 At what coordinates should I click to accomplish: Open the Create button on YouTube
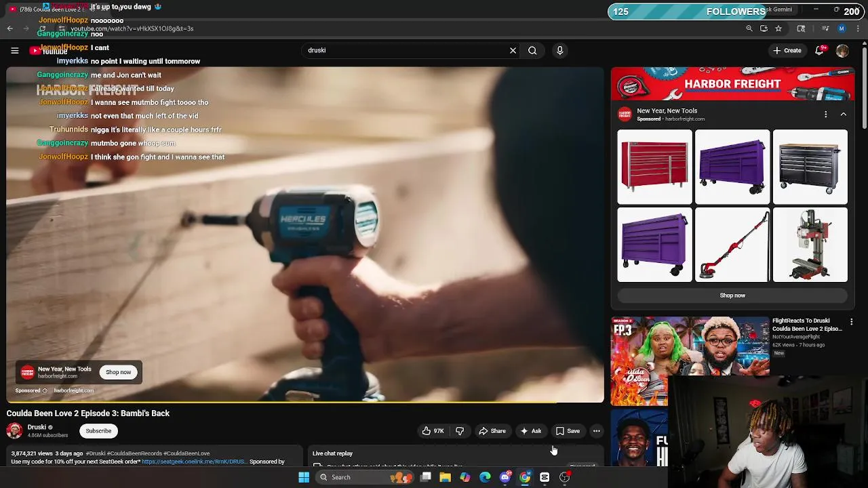[787, 50]
